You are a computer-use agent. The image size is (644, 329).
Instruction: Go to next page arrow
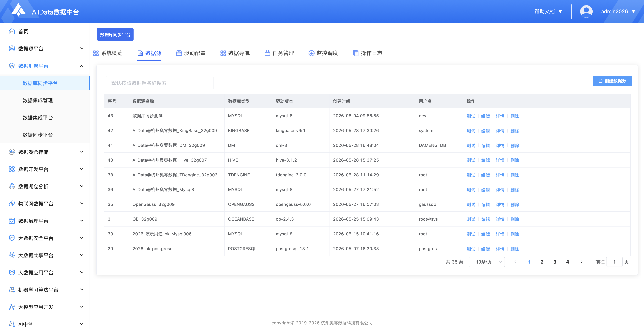[x=581, y=262]
